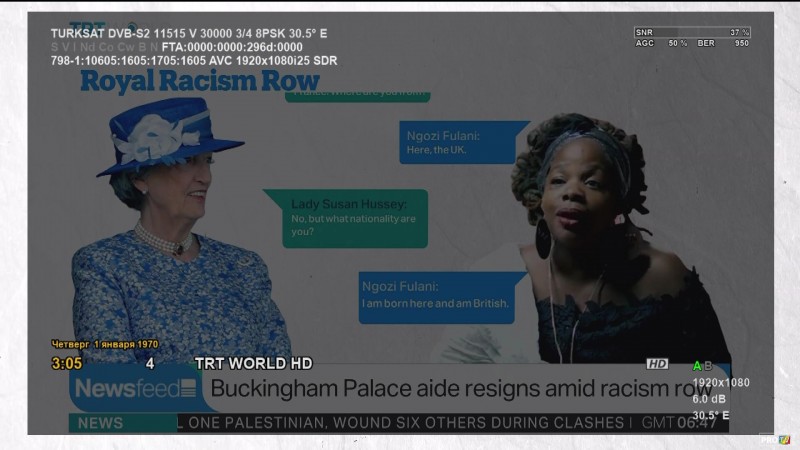Screen dimensions: 800x450
Task: Click channel number 4
Action: pyautogui.click(x=150, y=363)
